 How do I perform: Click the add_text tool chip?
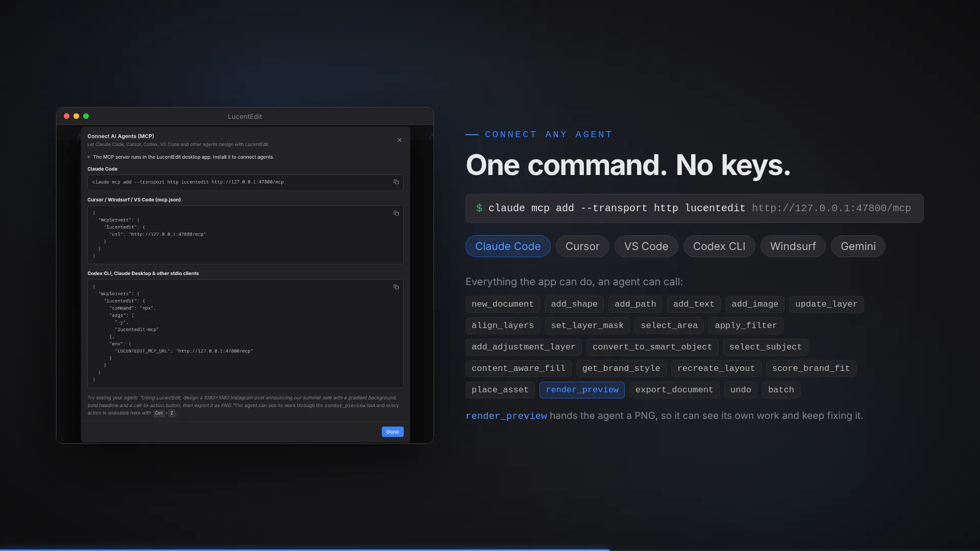694,304
